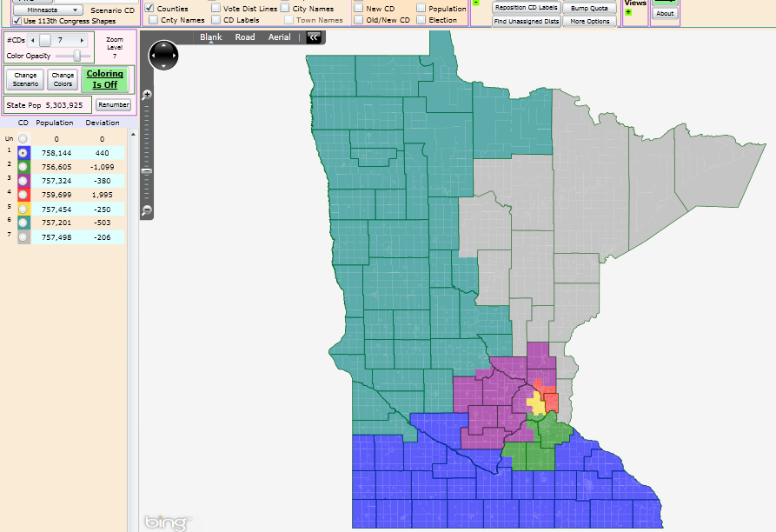
Task: Click district list scroll up arrow
Action: (133, 134)
